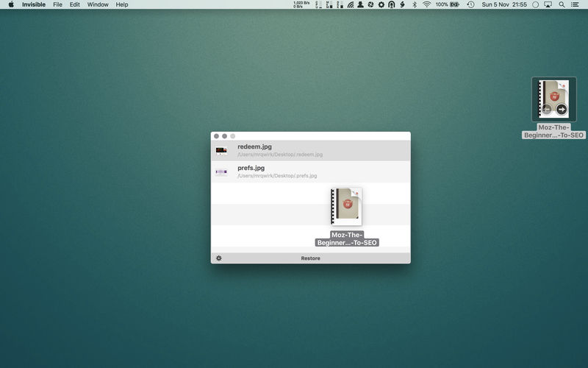Screen dimensions: 588x368
Task: Click the Time Machine clock icon
Action: [x=470, y=4]
